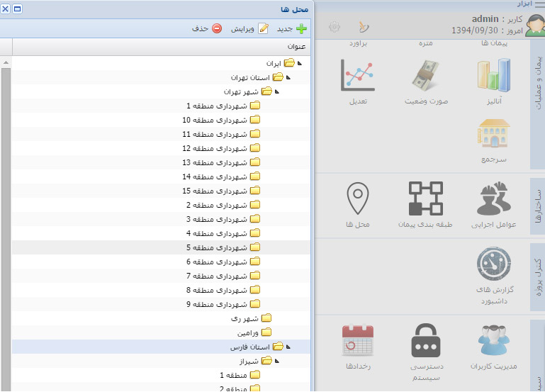Open the سرجمع building icon
The image size is (545, 392).
[494, 133]
